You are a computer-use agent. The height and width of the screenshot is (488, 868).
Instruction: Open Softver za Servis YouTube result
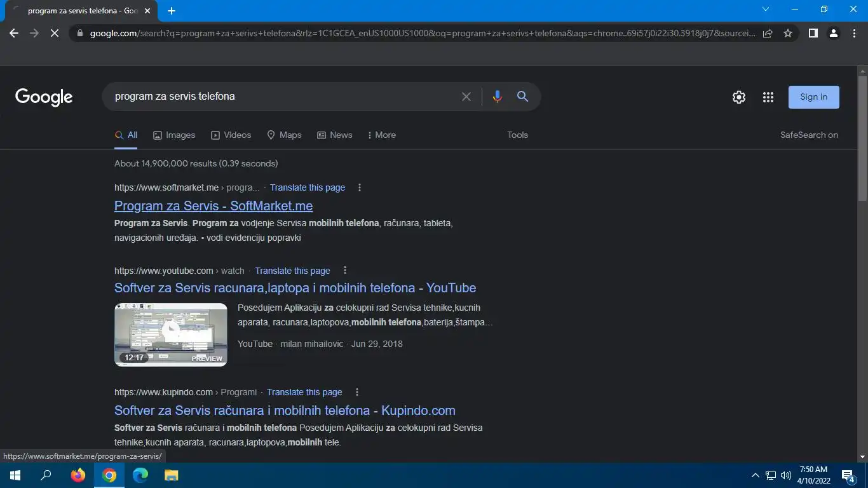[x=295, y=288]
